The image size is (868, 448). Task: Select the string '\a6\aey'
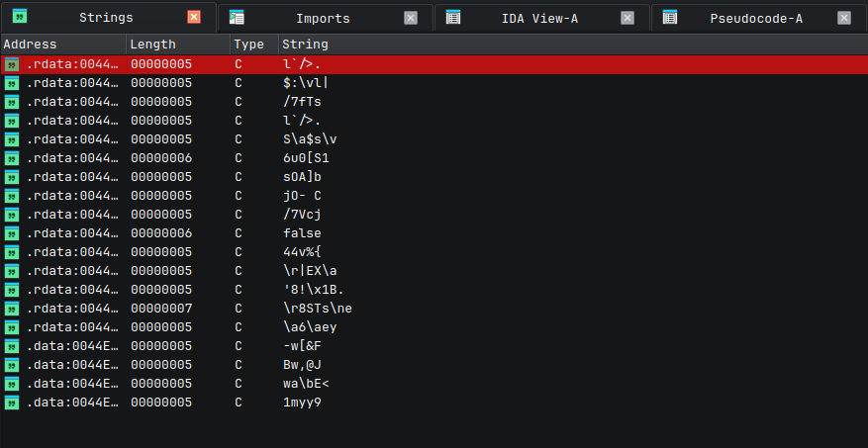pyautogui.click(x=310, y=328)
